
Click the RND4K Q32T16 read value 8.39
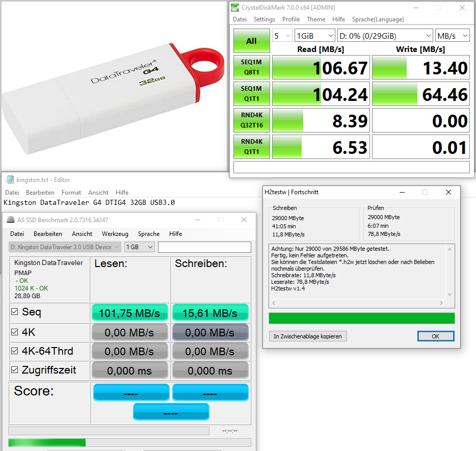pos(321,120)
